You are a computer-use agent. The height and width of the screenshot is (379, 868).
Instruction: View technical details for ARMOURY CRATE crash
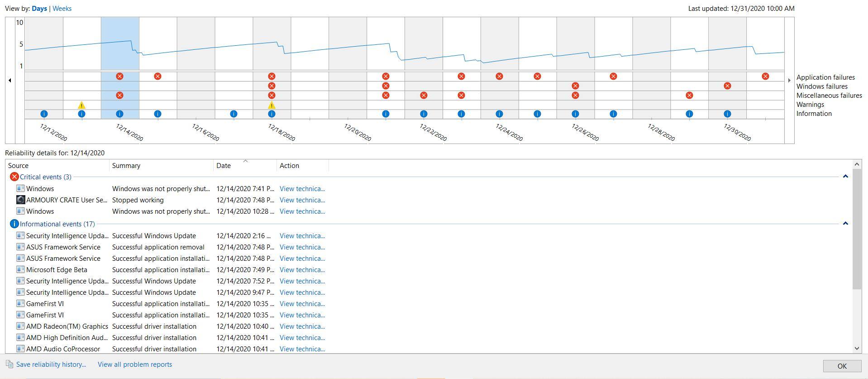[302, 200]
